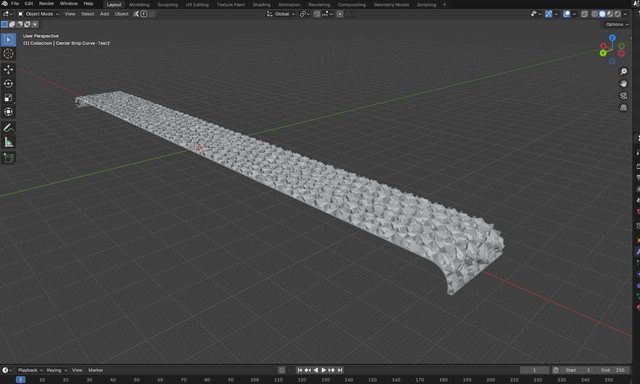Screen dimensions: 640x384
Task: Click the green Y axis gizmo
Action: click(603, 53)
